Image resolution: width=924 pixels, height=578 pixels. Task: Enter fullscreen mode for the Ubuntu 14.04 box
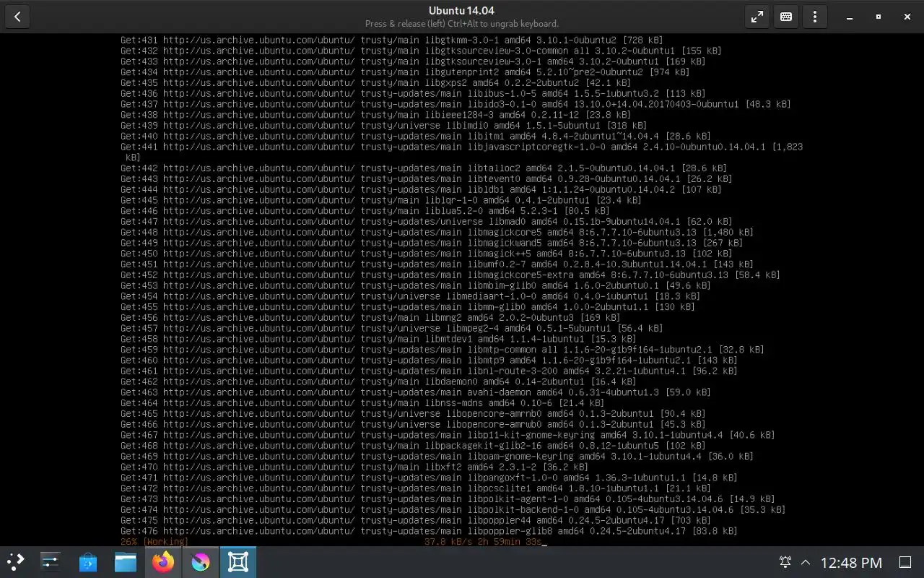(x=757, y=17)
